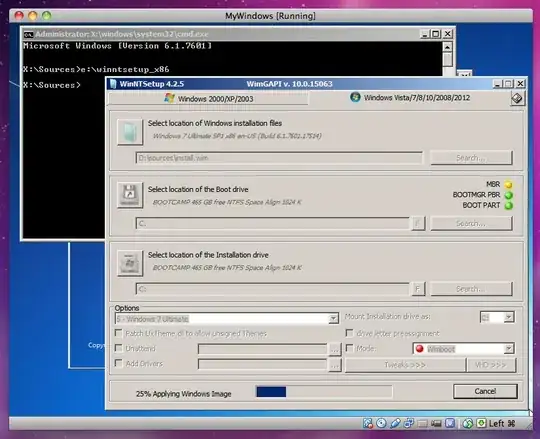
Task: Click the Vista orb logo in tab
Action: 355,97
